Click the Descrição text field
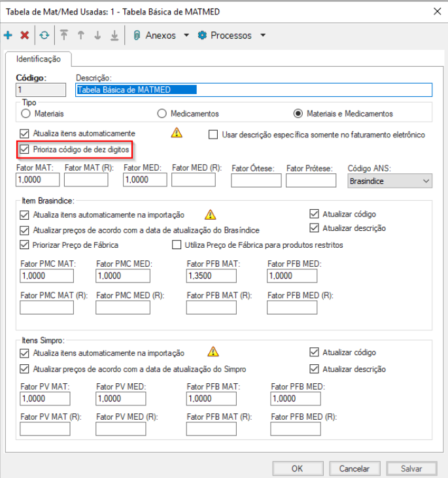The height and width of the screenshot is (478, 448). (254, 90)
